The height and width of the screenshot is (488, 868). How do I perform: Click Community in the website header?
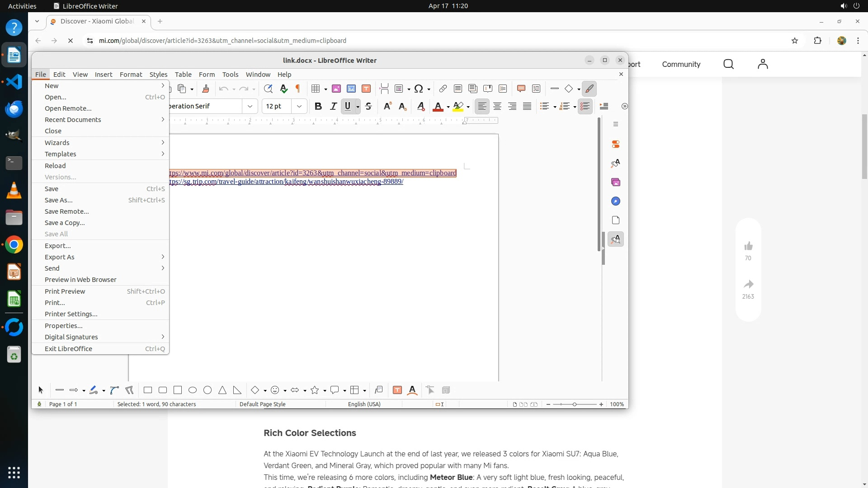tap(681, 64)
